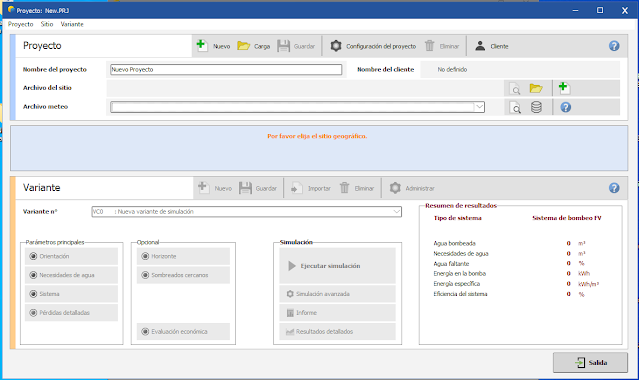Click the exit icon on the Salida button
The image size is (639, 380).
tap(580, 362)
